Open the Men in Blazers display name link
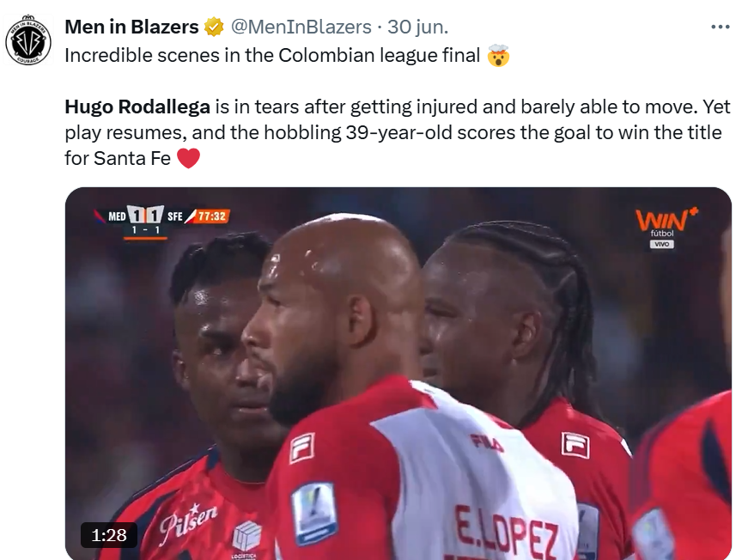 coord(131,27)
